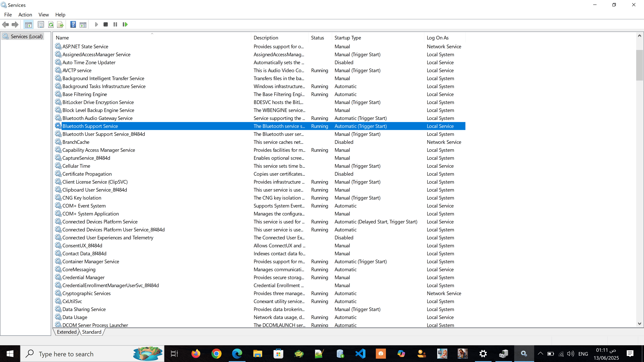Click the Restart Service toolbar icon
The image size is (644, 362).
(125, 24)
